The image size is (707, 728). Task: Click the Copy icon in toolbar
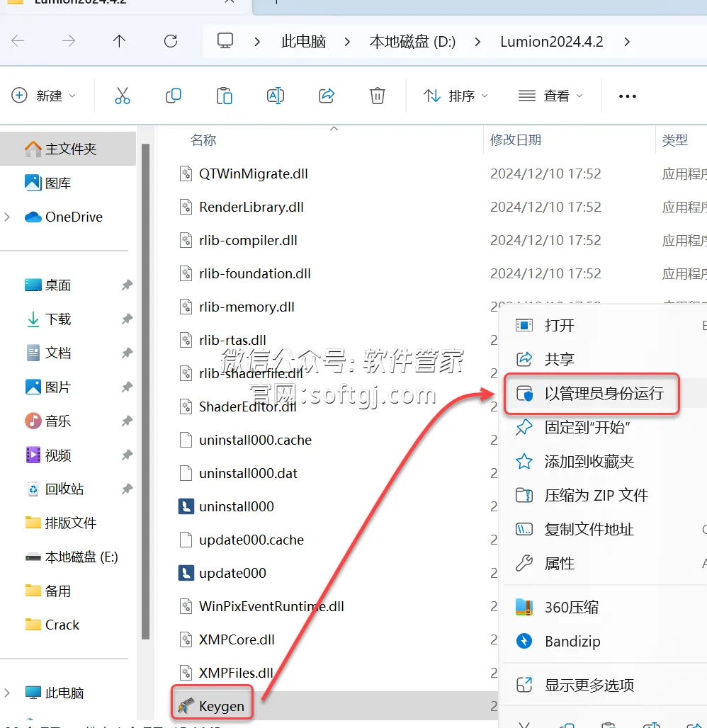174,96
